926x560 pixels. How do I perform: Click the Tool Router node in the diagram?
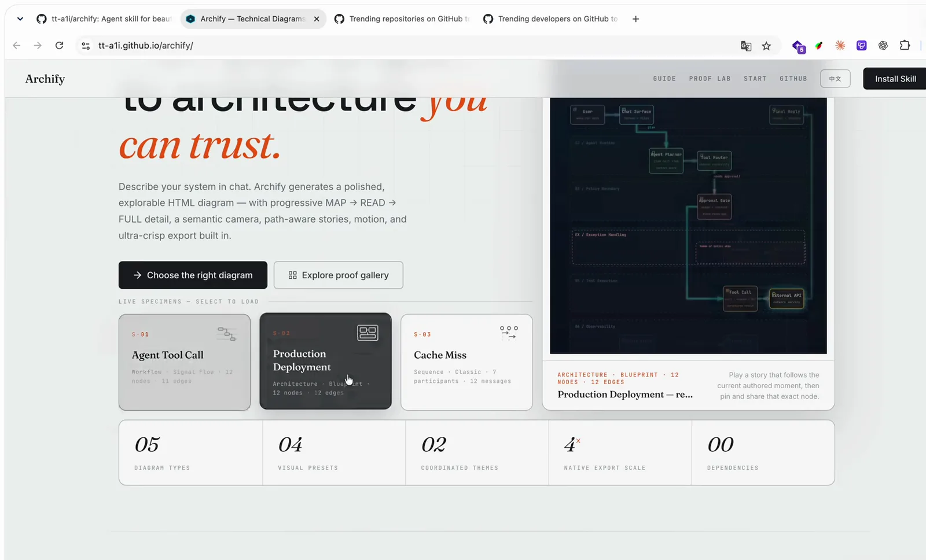coord(714,160)
